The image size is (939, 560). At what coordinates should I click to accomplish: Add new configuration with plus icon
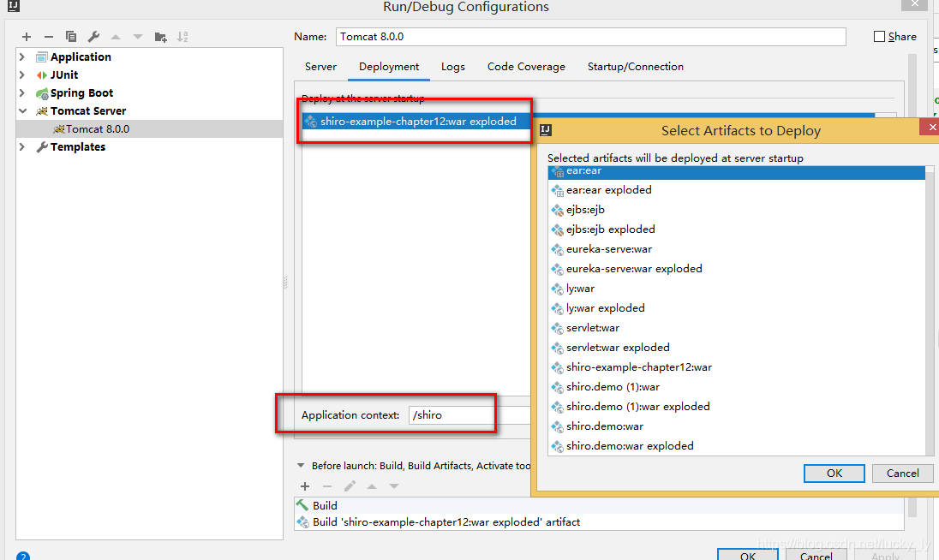(27, 37)
